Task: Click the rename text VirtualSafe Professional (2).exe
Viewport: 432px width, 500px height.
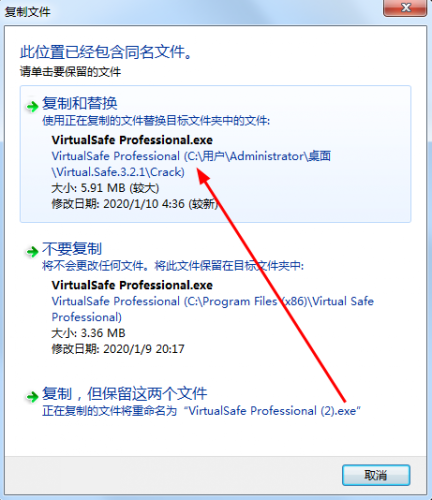Action: (272, 411)
